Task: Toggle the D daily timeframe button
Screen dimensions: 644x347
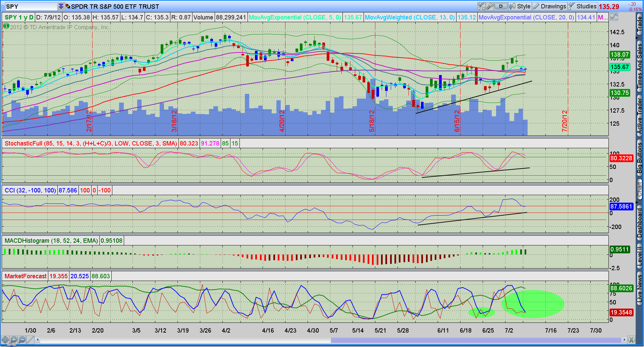Action: 501,6
